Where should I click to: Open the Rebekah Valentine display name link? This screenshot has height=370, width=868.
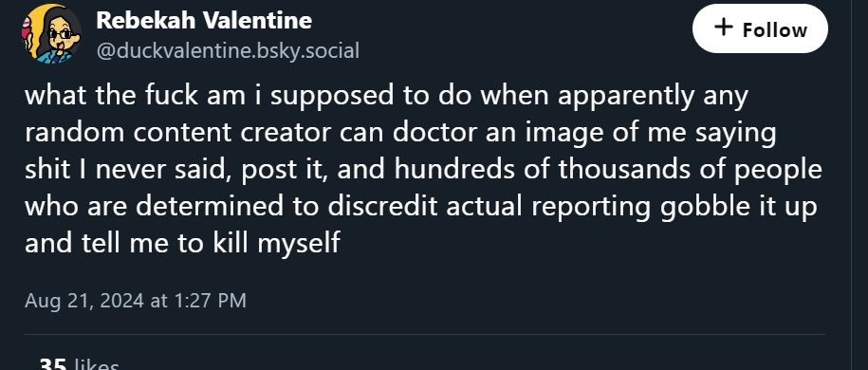pos(204,21)
